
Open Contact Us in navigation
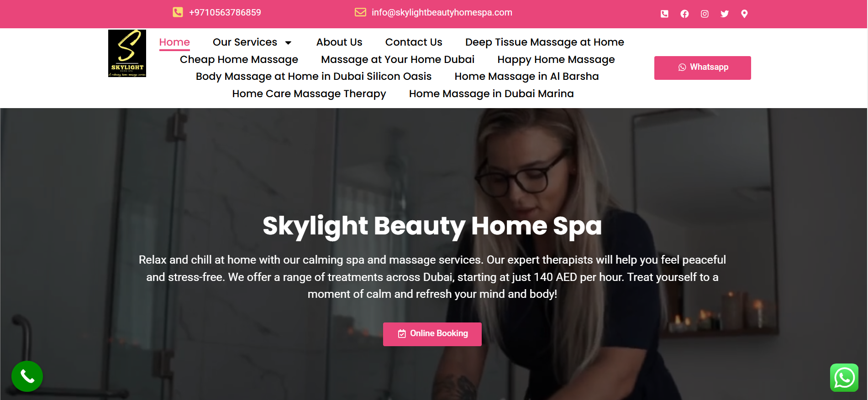[414, 42]
